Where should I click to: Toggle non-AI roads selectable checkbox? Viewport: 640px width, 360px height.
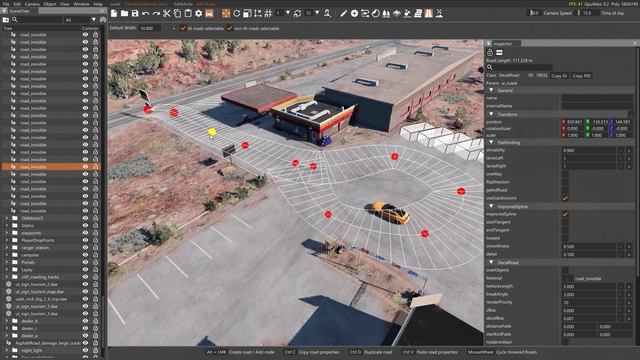pyautogui.click(x=229, y=28)
